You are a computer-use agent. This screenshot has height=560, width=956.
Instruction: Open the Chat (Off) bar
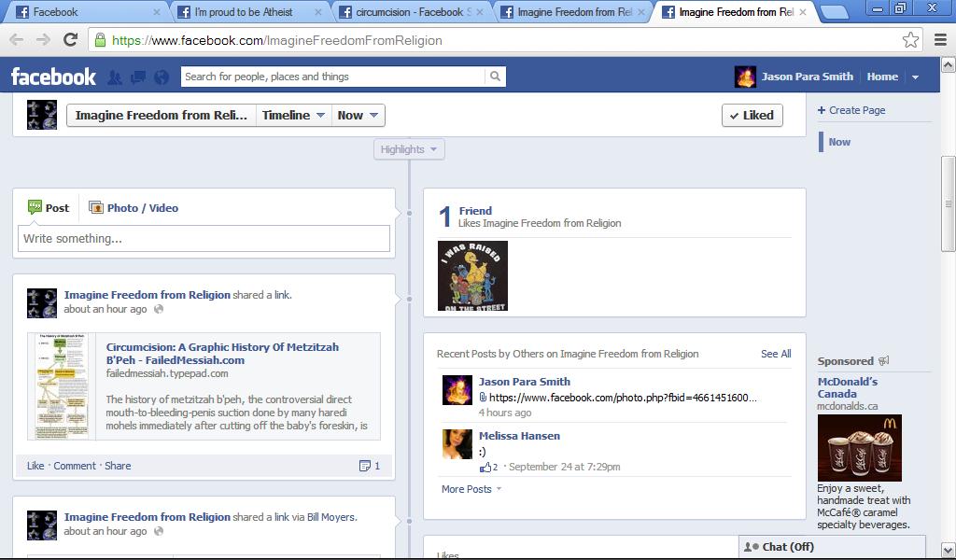click(832, 547)
